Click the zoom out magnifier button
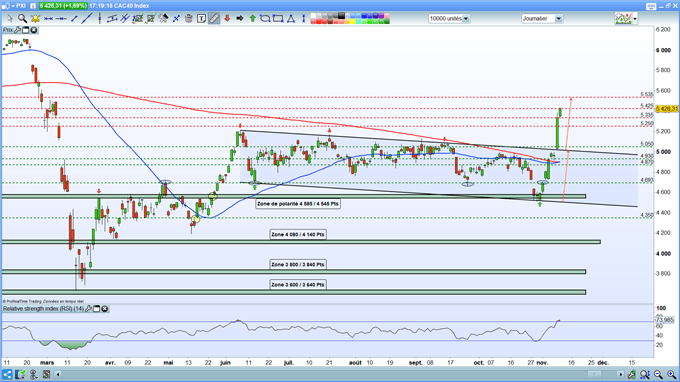680x382 pixels. pos(658,374)
